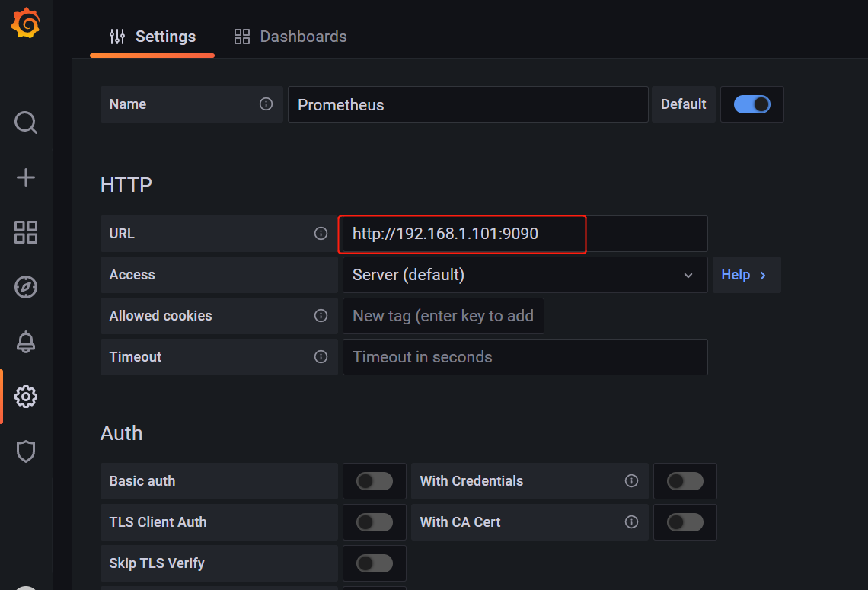
Task: Open the Alerting bell icon
Action: 25,342
